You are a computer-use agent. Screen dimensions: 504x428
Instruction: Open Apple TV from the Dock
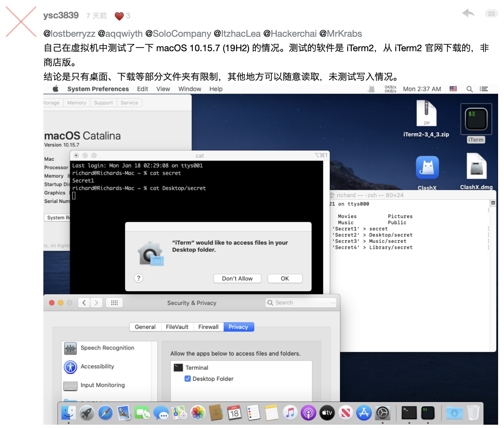(x=327, y=413)
